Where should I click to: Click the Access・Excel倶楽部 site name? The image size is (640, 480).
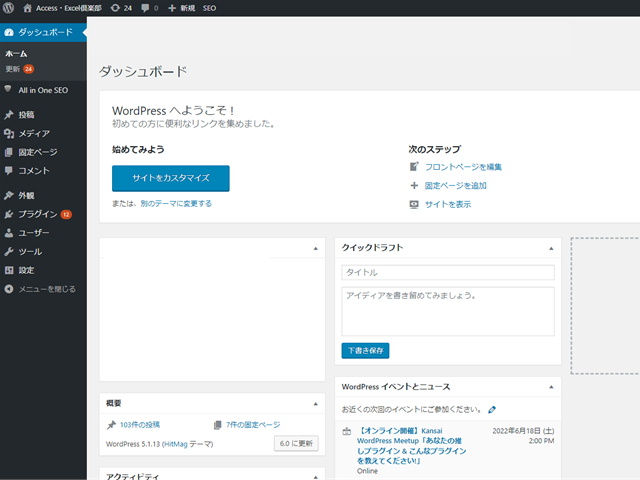[69, 8]
